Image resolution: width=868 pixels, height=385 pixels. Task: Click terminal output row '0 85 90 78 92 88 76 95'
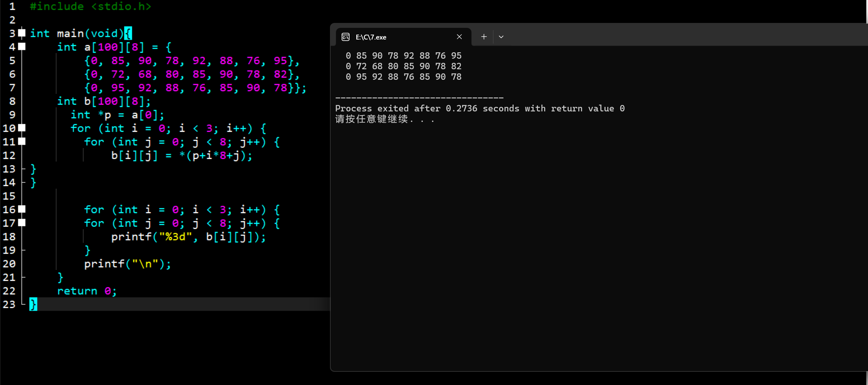[404, 56]
